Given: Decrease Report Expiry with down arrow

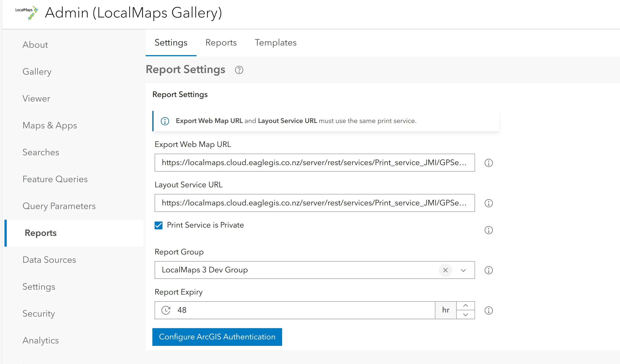Looking at the screenshot, I should (465, 315).
